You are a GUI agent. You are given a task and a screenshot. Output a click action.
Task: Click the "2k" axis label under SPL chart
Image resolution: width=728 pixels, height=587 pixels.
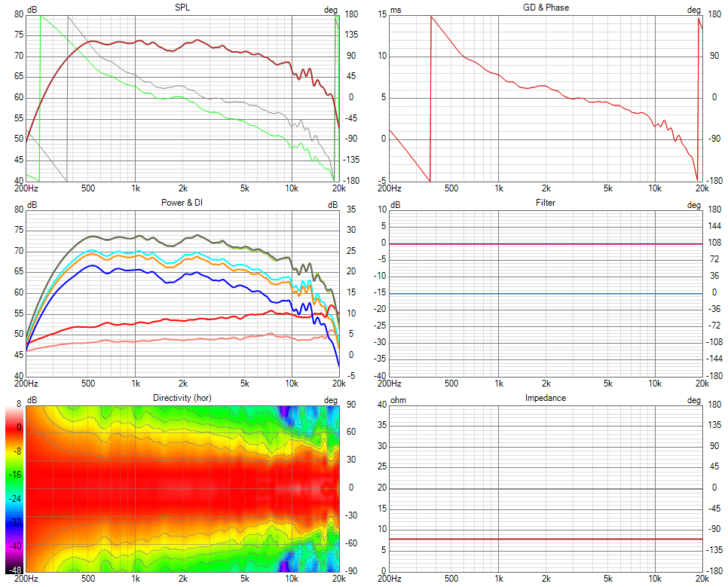click(182, 188)
